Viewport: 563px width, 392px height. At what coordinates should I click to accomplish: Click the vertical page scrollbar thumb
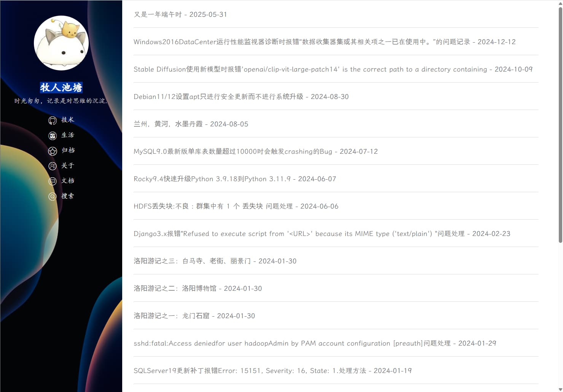[x=560, y=126]
